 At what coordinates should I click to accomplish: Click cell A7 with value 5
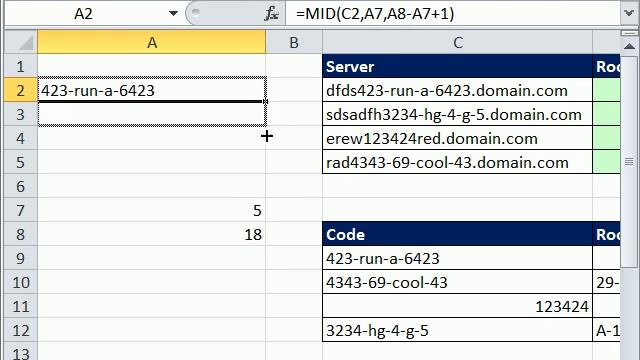[x=151, y=211]
